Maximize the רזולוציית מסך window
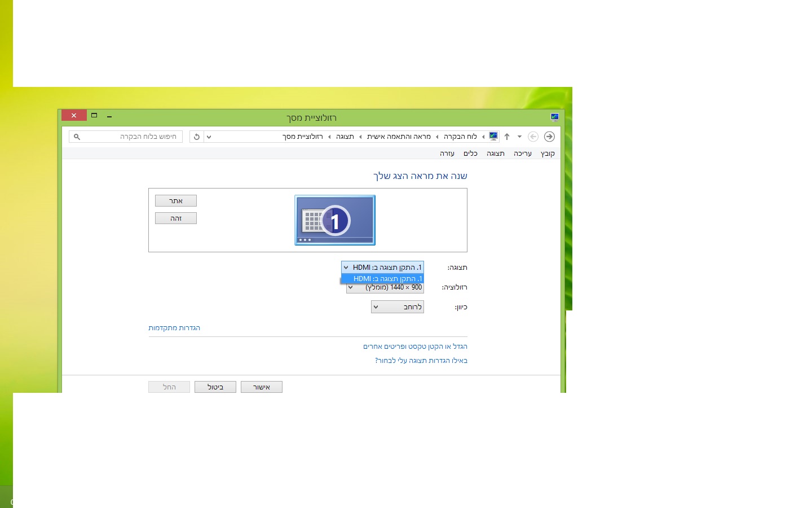Screen dimensions: 812x508 94,116
